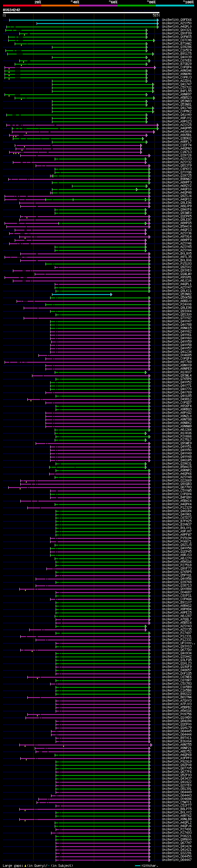This screenshot has height=868, width=197.
Task: Open the UniRef100_C1EF74 hit
Action: 176,146
